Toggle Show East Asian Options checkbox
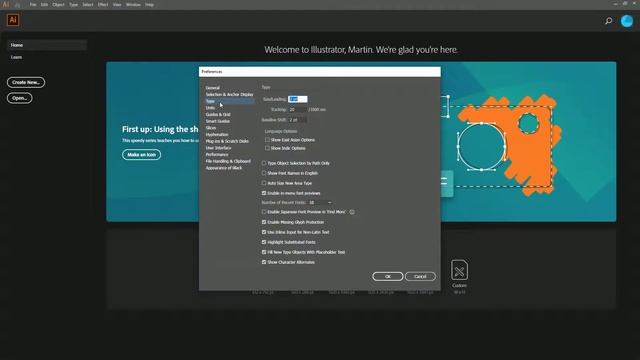 (x=267, y=140)
